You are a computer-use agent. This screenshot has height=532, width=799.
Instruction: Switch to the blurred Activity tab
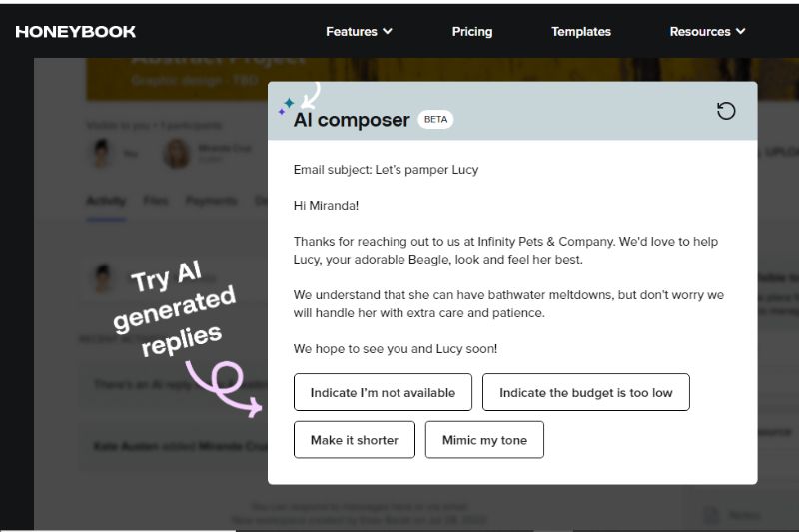[106, 201]
